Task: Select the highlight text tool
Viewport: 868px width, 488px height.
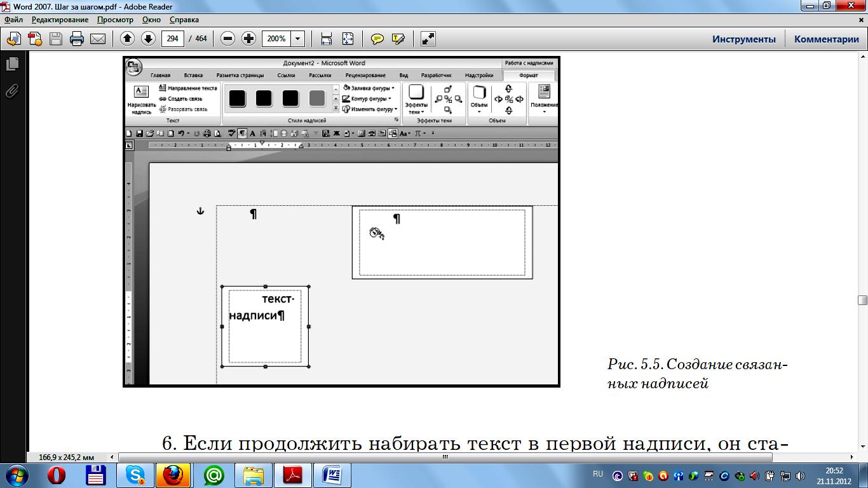Action: (x=398, y=39)
